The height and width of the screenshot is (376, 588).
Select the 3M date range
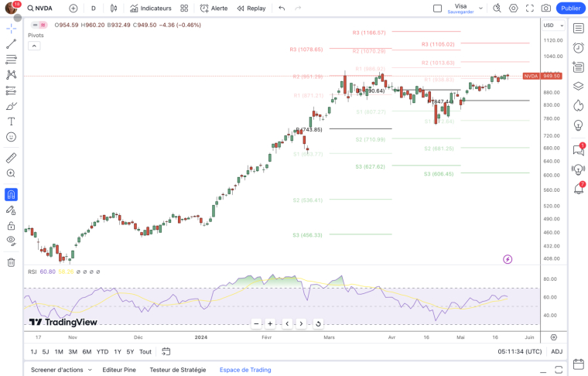(73, 352)
